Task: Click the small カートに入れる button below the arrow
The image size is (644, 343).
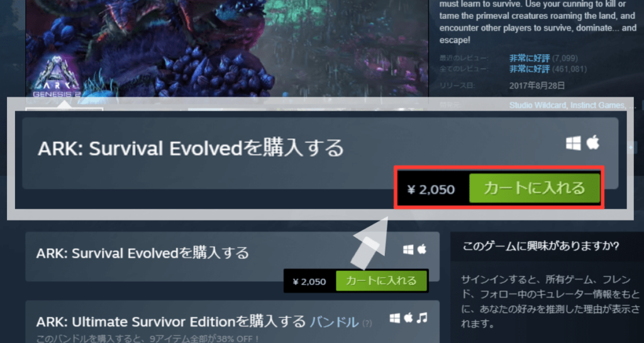Action: click(381, 281)
